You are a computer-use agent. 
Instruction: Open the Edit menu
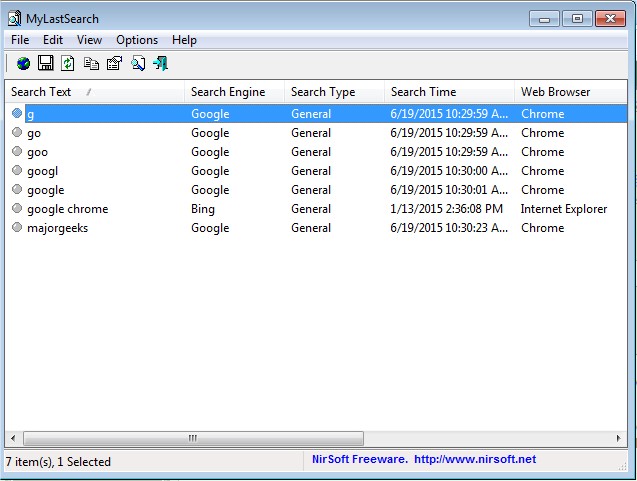(53, 40)
